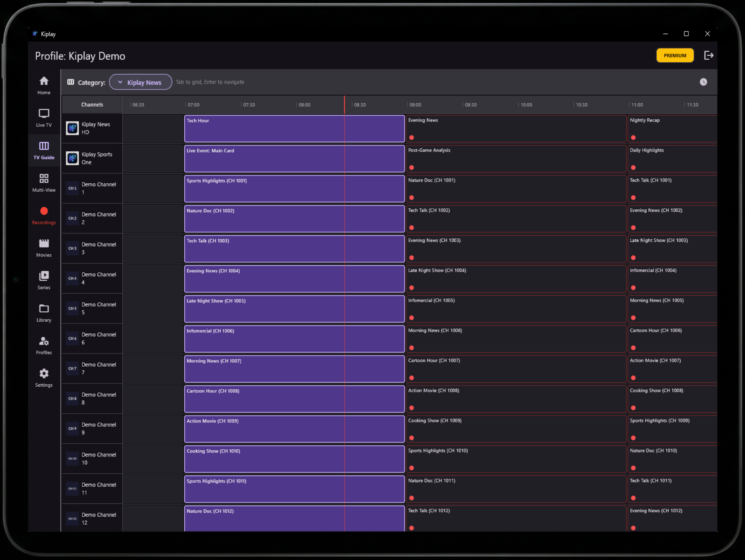Open the Recordings section
The height and width of the screenshot is (560, 745).
pyautogui.click(x=44, y=215)
